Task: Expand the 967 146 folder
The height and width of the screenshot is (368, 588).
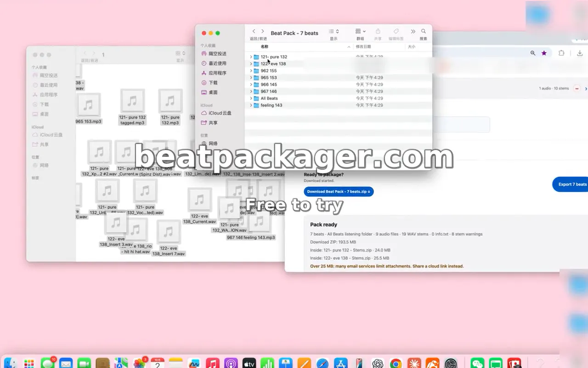Action: pyautogui.click(x=251, y=92)
